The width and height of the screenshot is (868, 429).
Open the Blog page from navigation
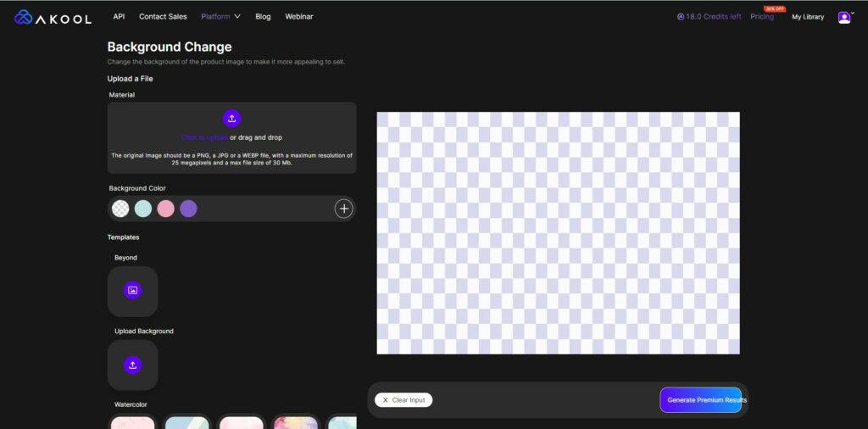pyautogui.click(x=263, y=17)
